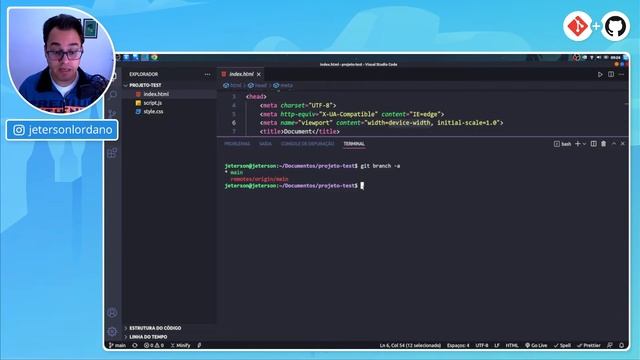This screenshot has height=360, width=640.
Task: Open the Search view in activity bar
Action: (113, 95)
